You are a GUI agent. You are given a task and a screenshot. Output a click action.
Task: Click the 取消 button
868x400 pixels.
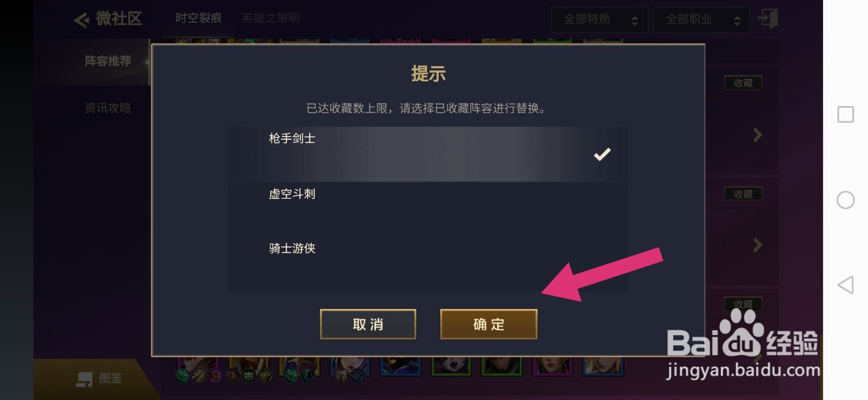(x=368, y=324)
